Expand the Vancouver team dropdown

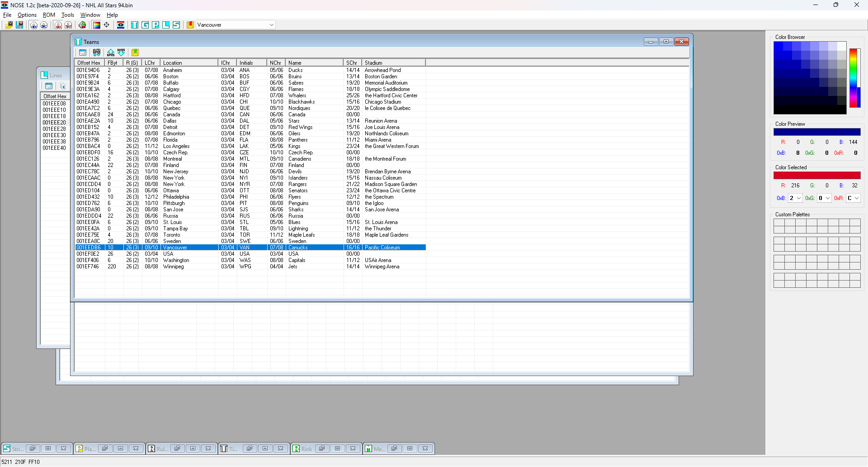point(271,25)
